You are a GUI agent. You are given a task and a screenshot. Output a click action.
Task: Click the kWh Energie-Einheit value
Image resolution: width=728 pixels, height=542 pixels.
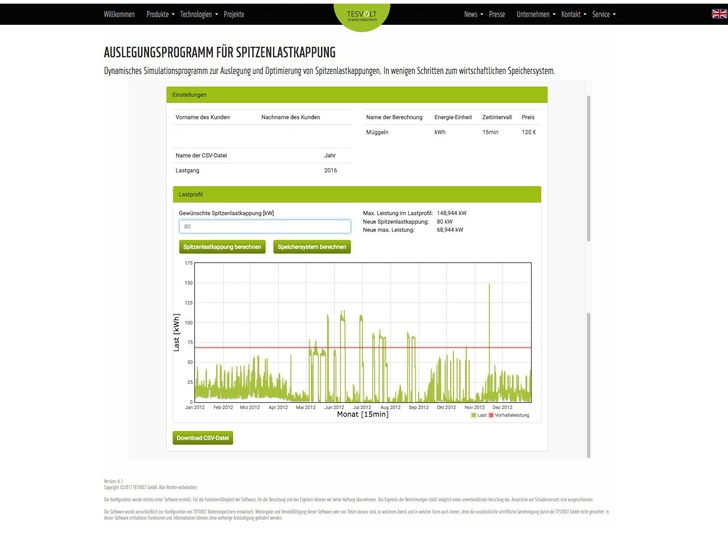pos(440,132)
